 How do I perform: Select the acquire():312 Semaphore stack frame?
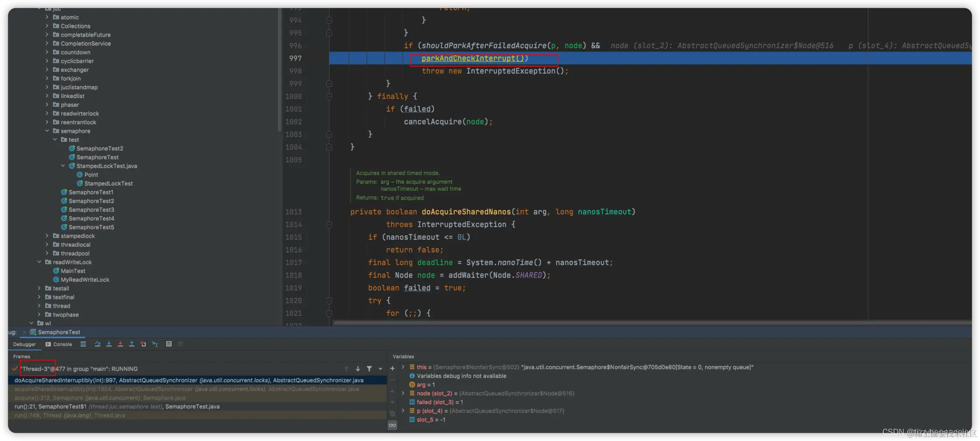tap(197, 398)
